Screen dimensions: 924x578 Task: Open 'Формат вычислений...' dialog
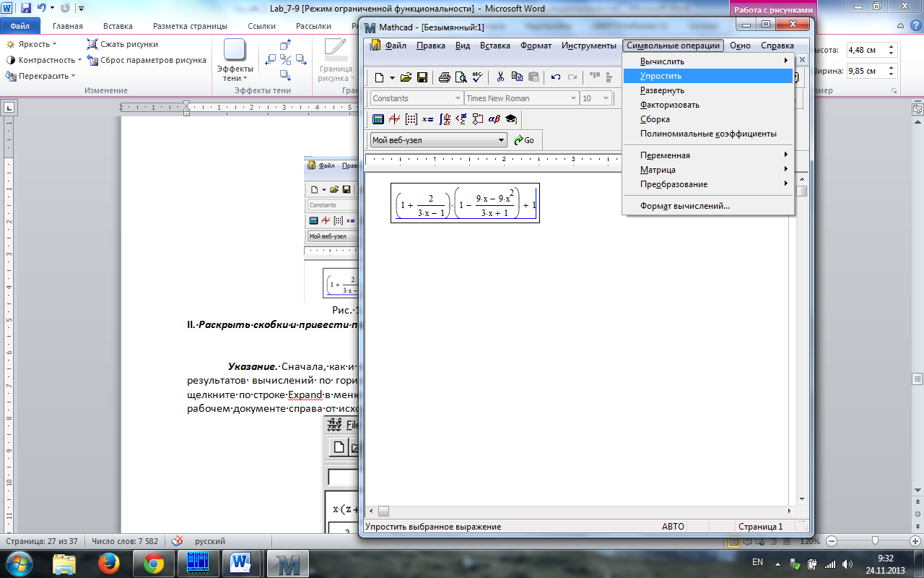(x=708, y=206)
